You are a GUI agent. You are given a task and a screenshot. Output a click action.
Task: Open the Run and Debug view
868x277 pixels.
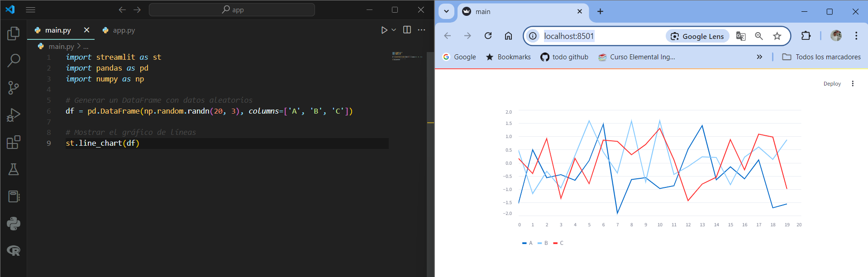14,115
